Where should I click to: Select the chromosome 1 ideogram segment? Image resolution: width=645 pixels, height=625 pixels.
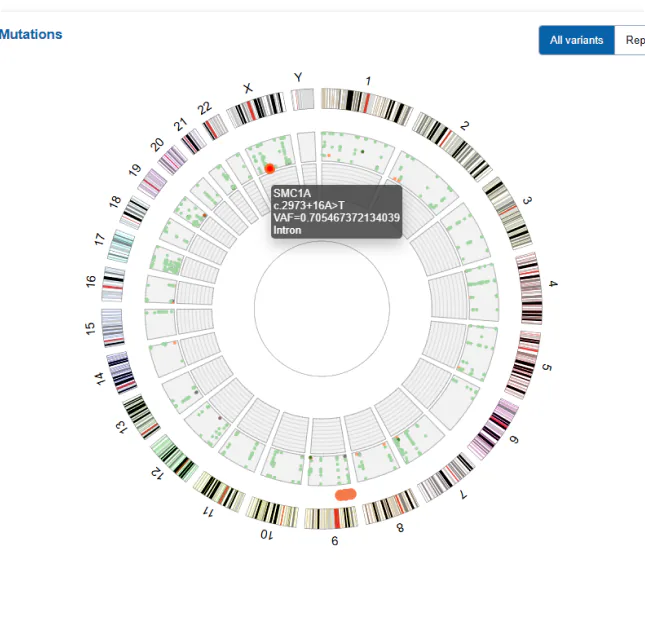[x=367, y=106]
